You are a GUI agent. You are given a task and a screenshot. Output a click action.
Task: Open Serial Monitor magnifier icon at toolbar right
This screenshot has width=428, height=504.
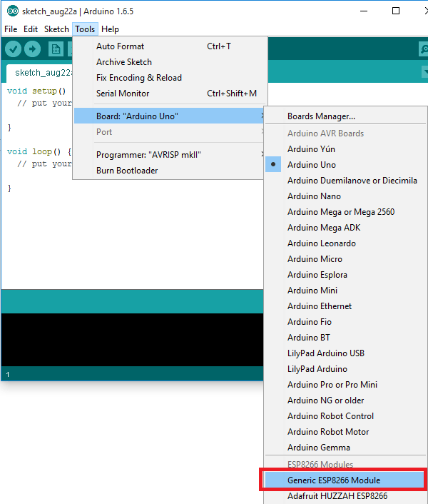pyautogui.click(x=424, y=49)
